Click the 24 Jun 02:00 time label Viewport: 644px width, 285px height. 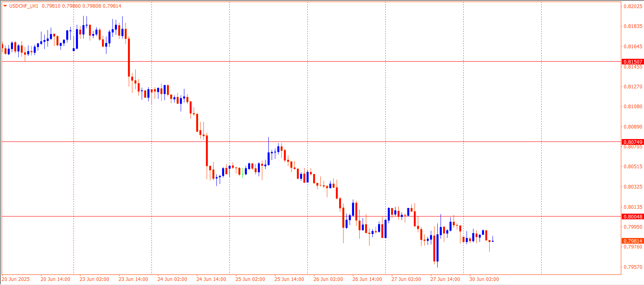(172, 279)
